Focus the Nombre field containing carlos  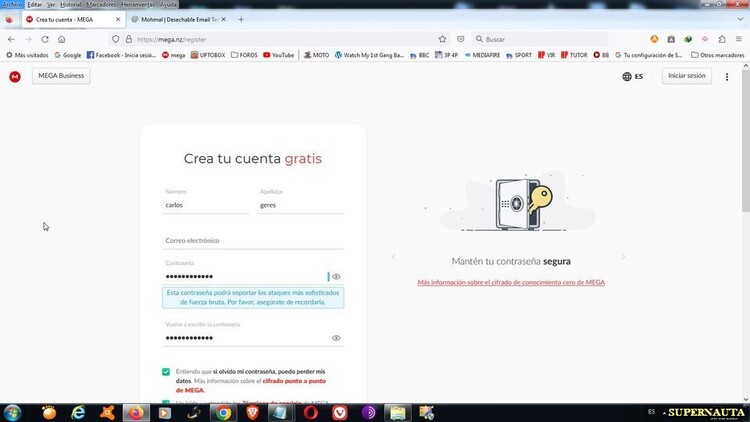click(206, 205)
